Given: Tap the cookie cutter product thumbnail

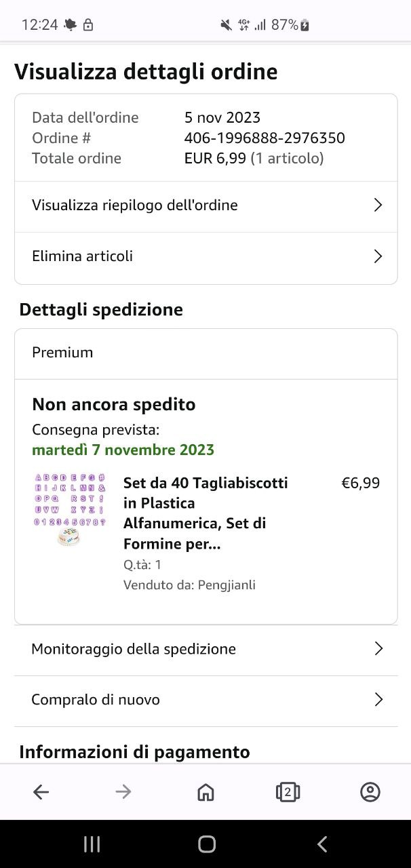Looking at the screenshot, I should click(70, 510).
